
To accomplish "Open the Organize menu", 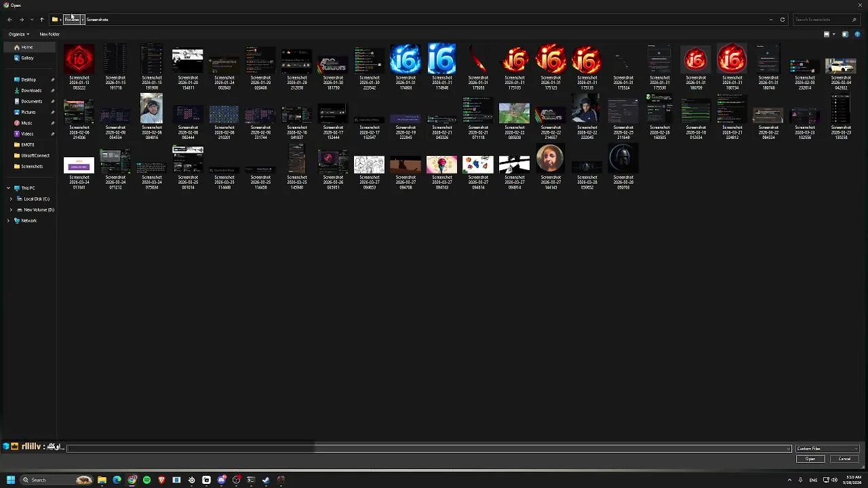I will (x=18, y=34).
